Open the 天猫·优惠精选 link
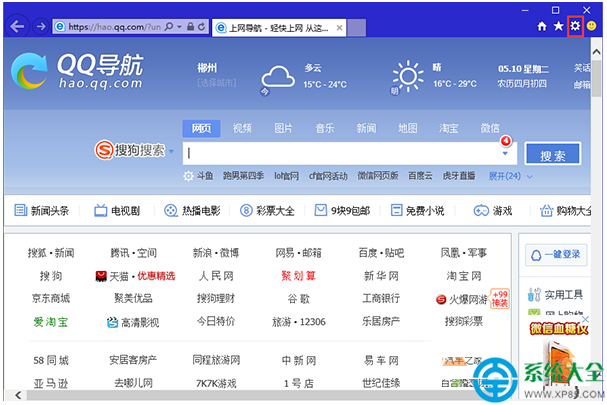 135,276
